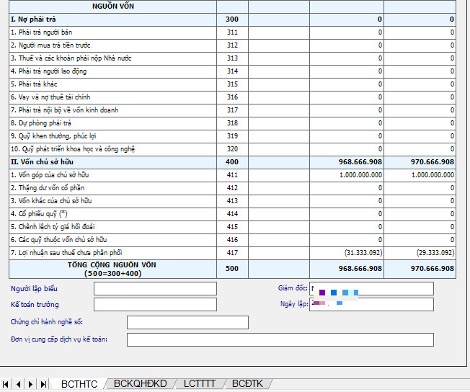Click the next sheet arrow button
This screenshot has width=470, height=392.
(x=31, y=384)
